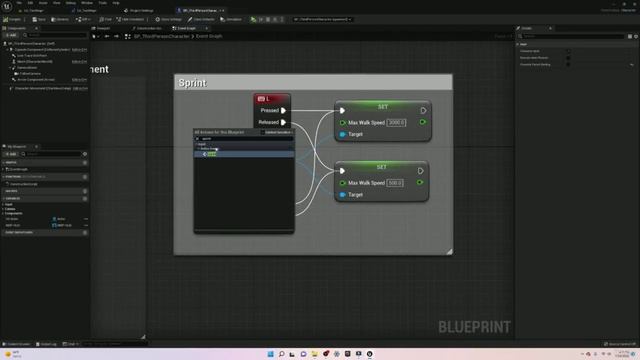Click the taskbar Search icon
Image resolution: width=640 pixels, height=360 pixels.
tap(281, 354)
